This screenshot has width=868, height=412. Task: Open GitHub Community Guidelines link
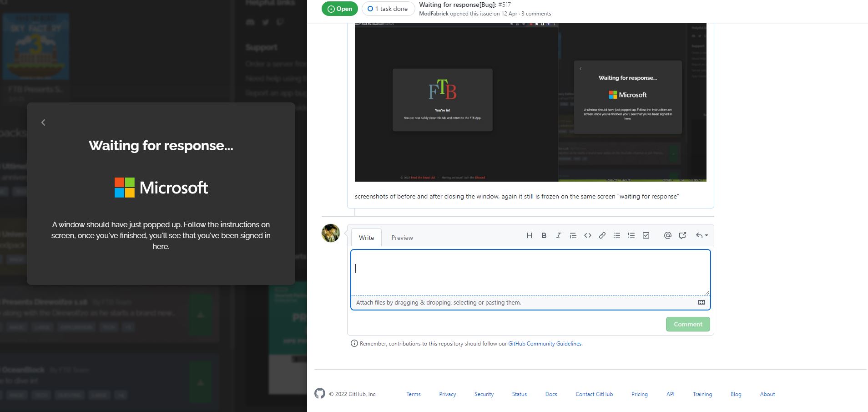(545, 344)
